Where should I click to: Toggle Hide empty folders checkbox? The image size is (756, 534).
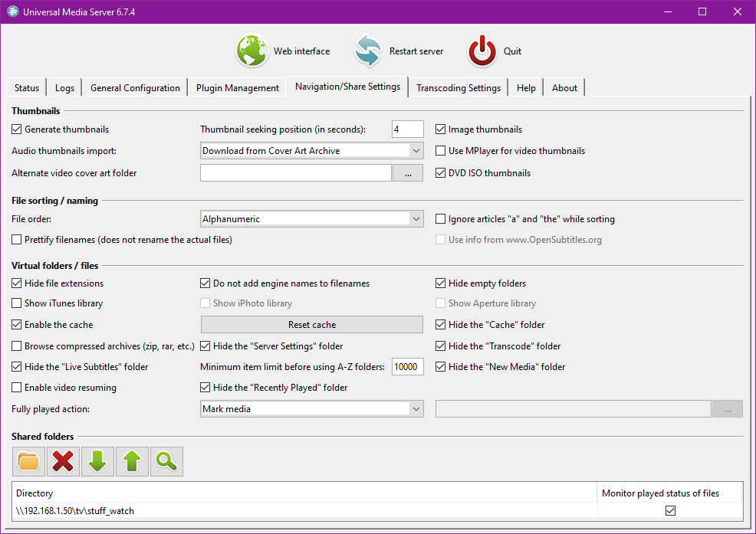point(440,283)
